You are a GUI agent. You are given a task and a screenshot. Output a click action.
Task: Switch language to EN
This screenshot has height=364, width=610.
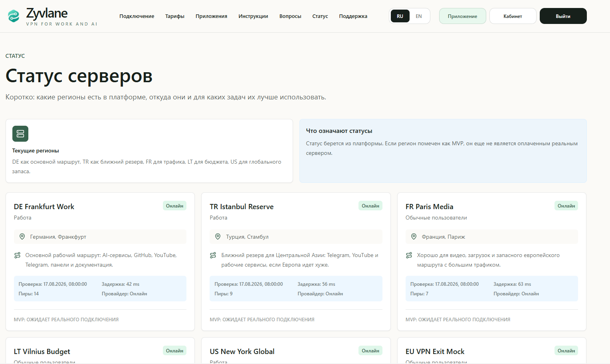(419, 16)
